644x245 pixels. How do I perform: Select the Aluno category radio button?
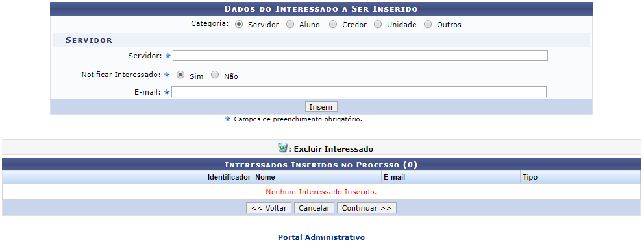pos(290,24)
